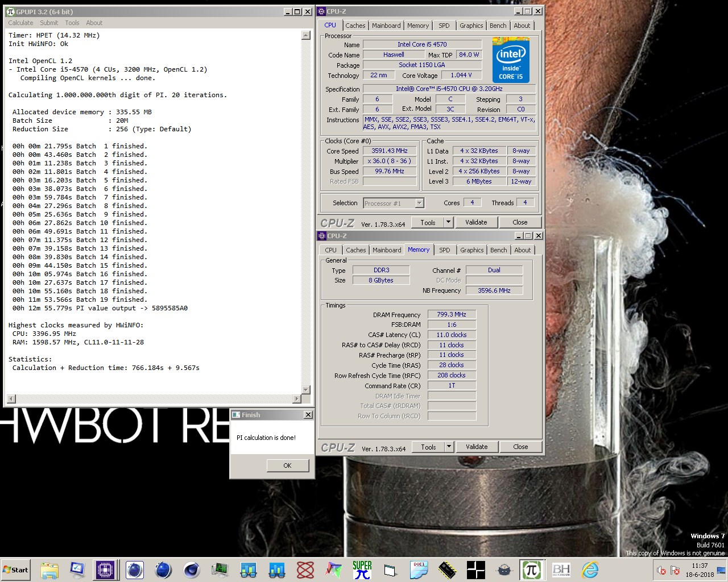This screenshot has width=728, height=582.
Task: Click Close button in upper CPU-Z window
Action: (x=520, y=222)
